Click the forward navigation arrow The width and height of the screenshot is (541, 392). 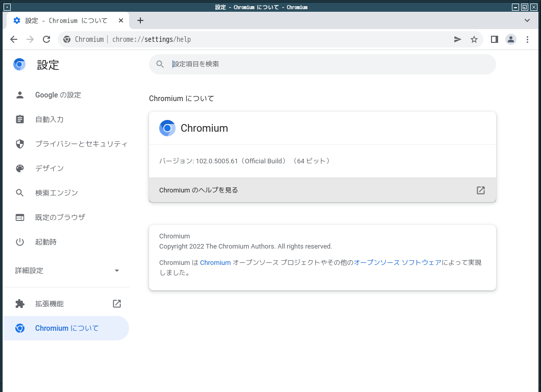30,39
